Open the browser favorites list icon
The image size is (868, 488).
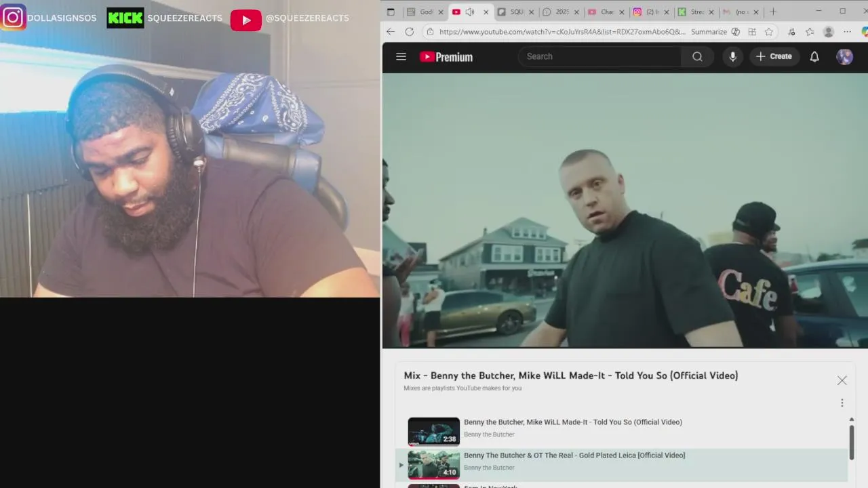click(x=810, y=32)
